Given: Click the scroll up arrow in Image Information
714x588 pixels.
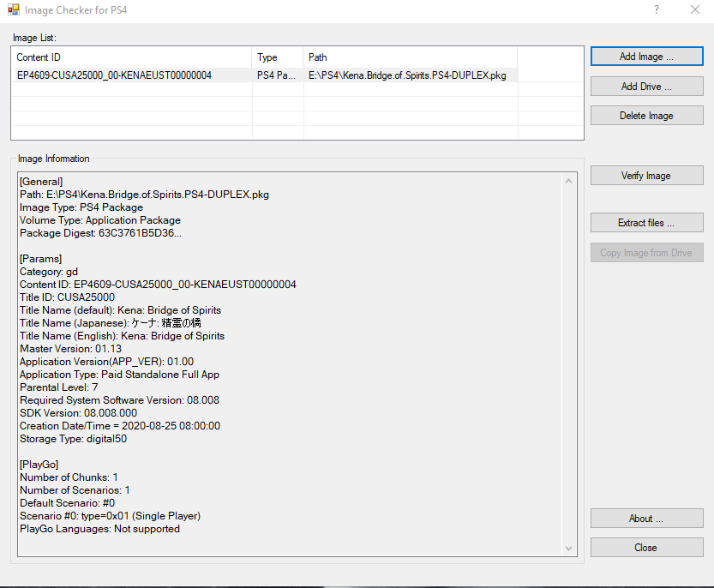Looking at the screenshot, I should click(x=569, y=181).
